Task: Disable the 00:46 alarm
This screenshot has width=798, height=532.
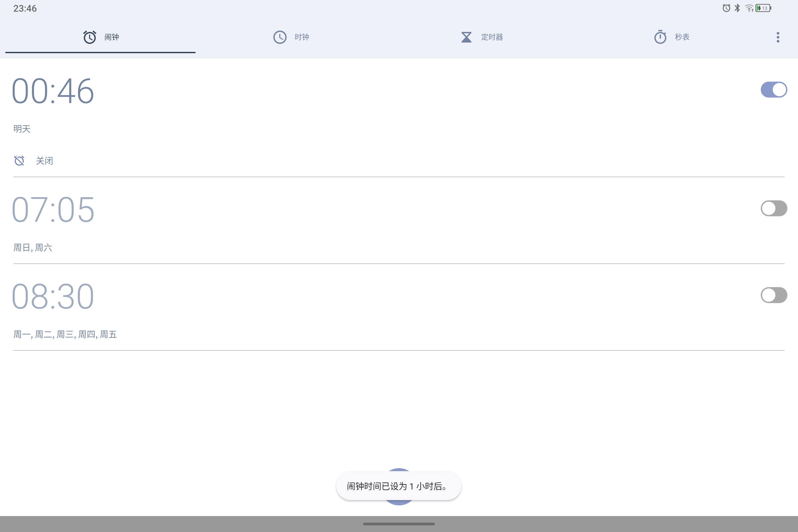Action: pos(774,89)
